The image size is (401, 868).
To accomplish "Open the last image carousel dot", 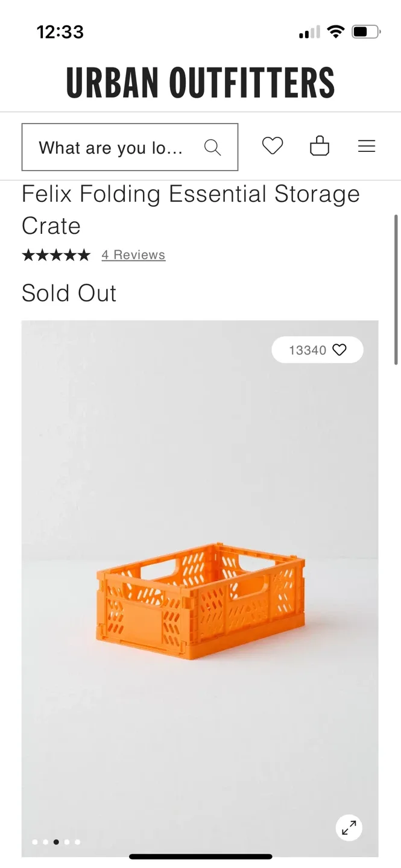I will [x=77, y=842].
